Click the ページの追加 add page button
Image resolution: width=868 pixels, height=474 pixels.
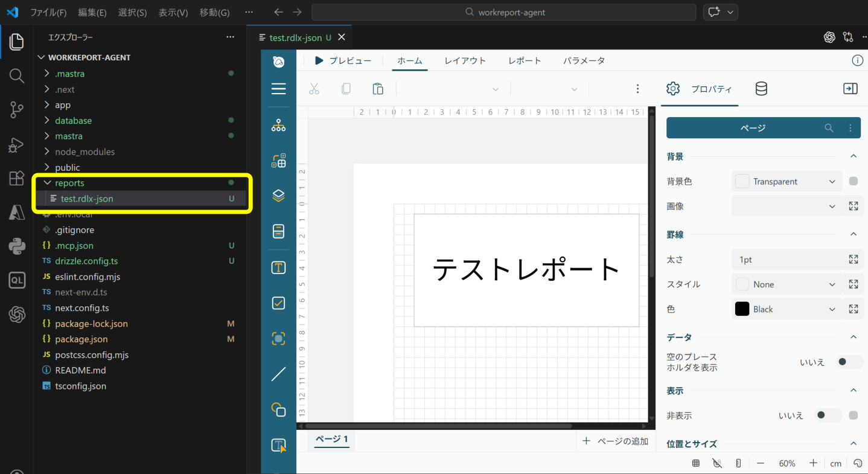click(615, 441)
